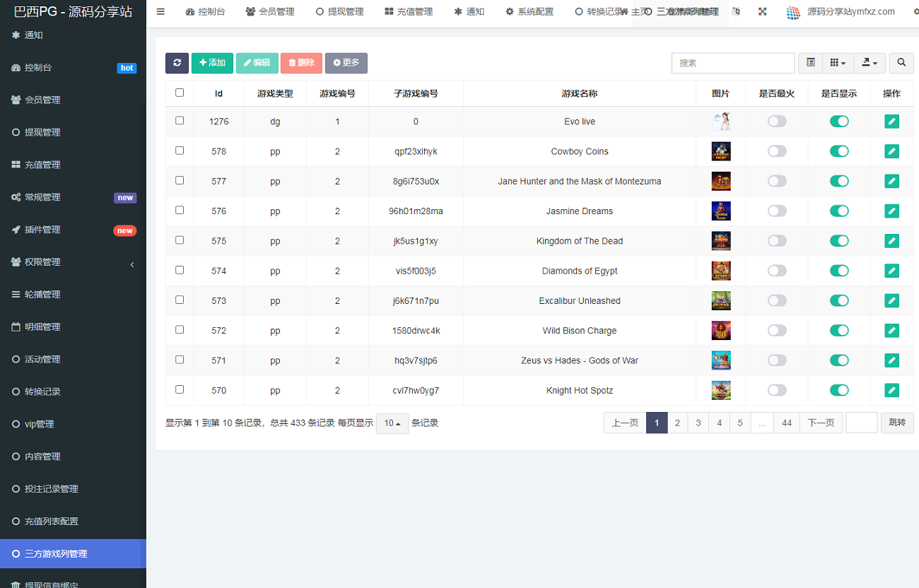
Task: Check the select-all checkbox in table header
Action: pos(180,93)
